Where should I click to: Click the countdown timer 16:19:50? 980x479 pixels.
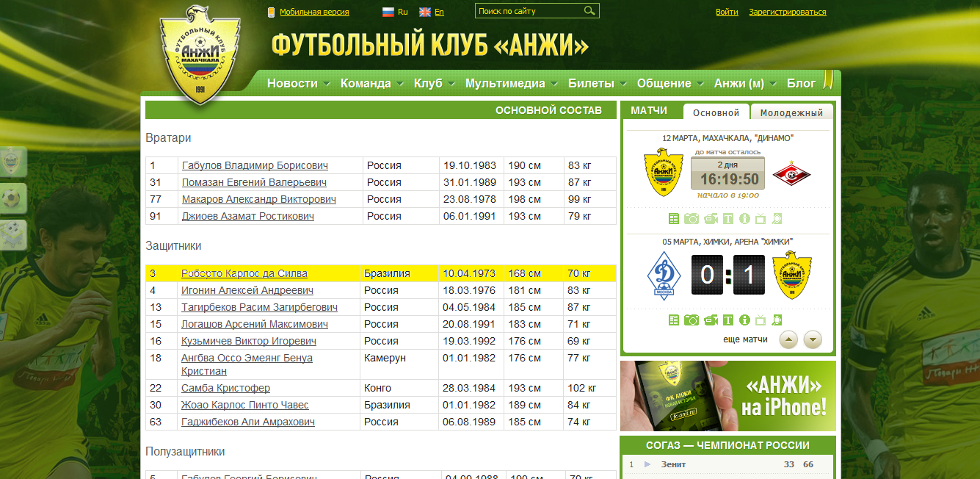point(728,179)
